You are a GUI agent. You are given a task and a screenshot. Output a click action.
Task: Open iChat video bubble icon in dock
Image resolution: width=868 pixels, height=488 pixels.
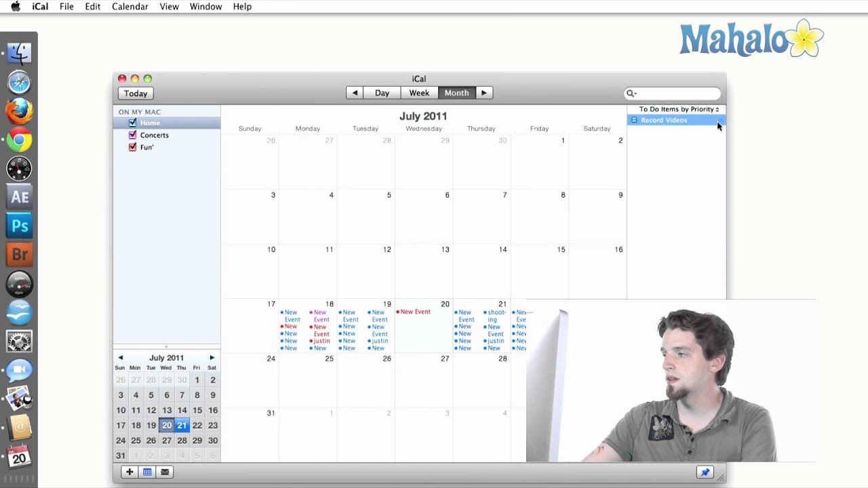pos(19,370)
